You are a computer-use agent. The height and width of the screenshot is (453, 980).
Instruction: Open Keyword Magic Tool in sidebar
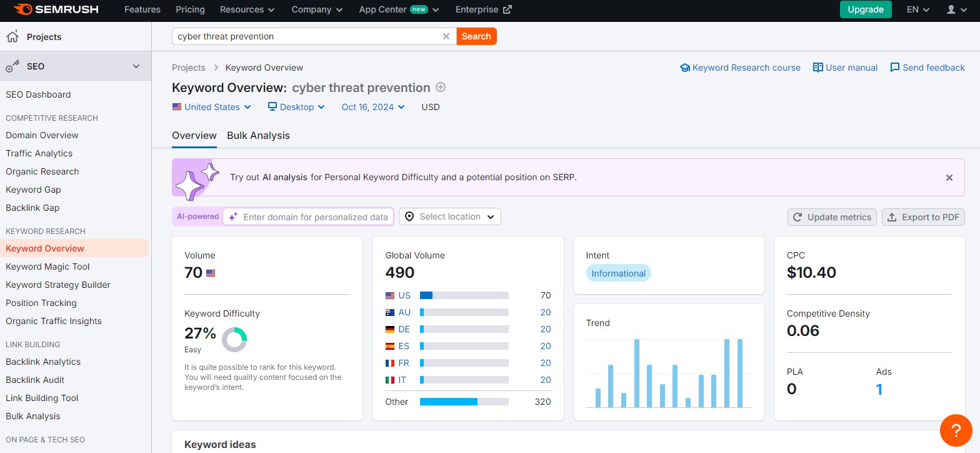(47, 267)
